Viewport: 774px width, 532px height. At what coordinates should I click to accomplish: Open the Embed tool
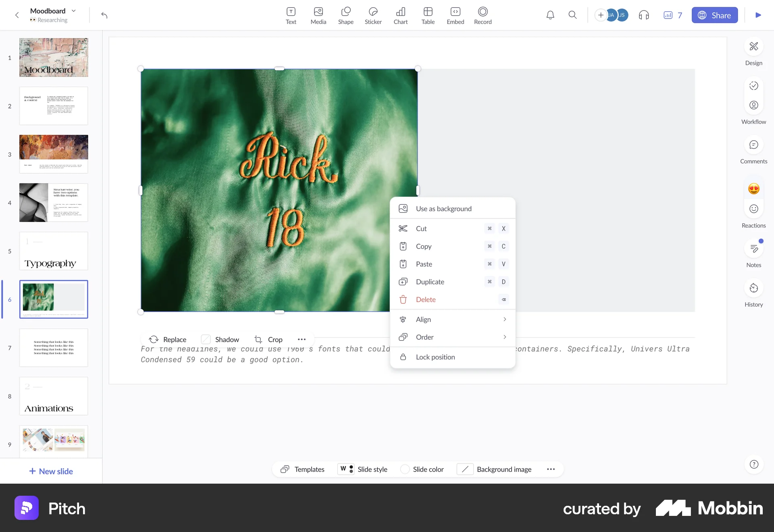455,15
